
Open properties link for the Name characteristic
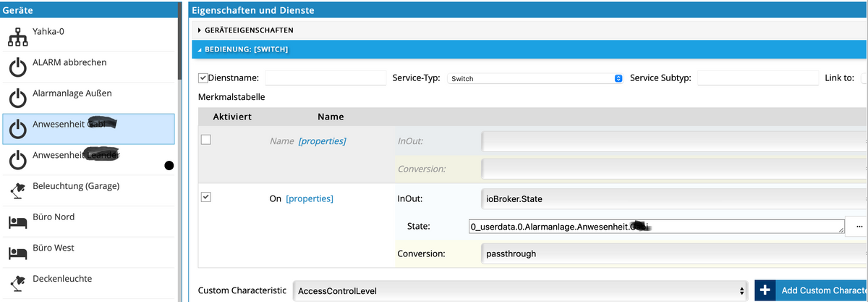coord(322,141)
